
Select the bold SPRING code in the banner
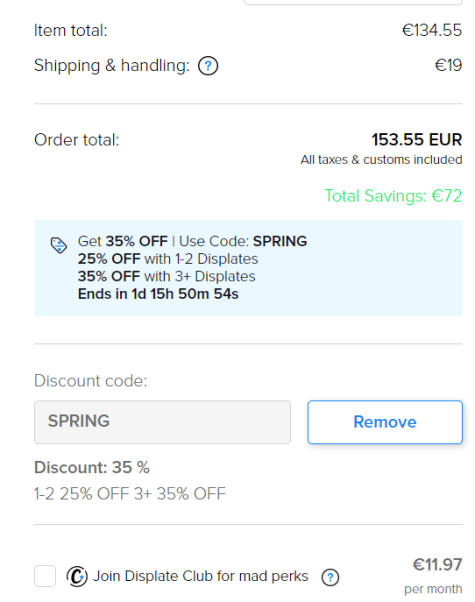280,241
